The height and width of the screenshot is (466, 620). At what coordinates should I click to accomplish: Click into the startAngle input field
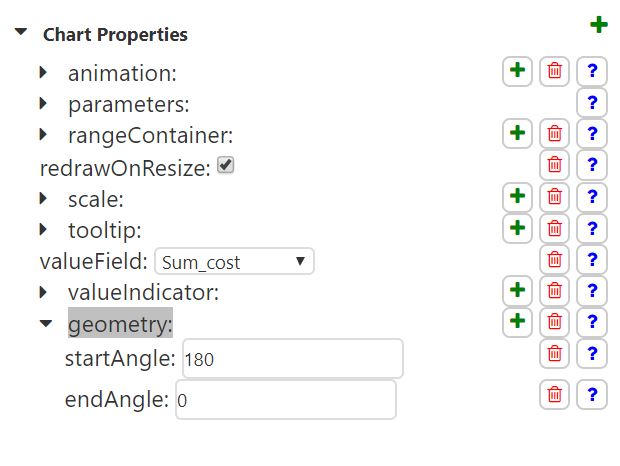[292, 358]
